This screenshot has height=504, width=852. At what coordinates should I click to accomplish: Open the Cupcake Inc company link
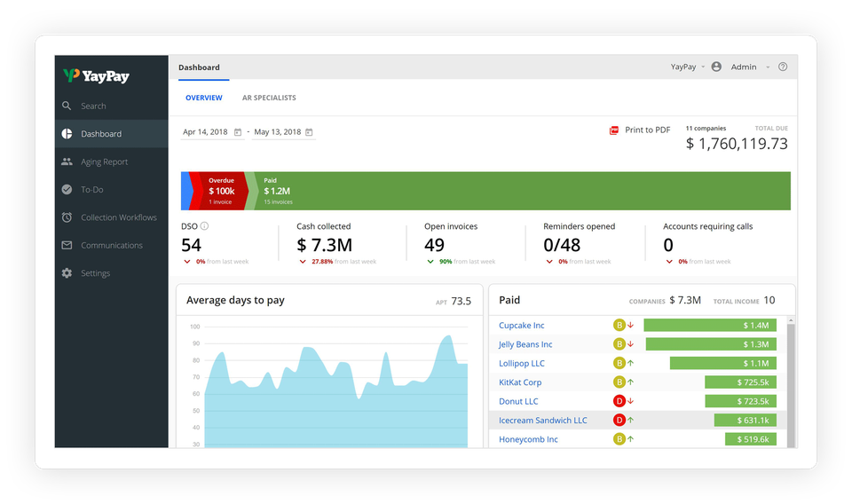[522, 326]
